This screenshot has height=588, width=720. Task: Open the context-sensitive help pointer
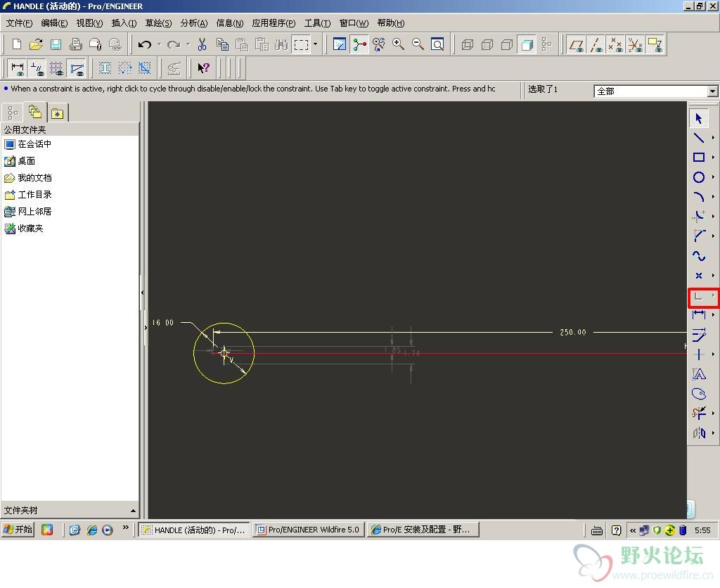[203, 68]
